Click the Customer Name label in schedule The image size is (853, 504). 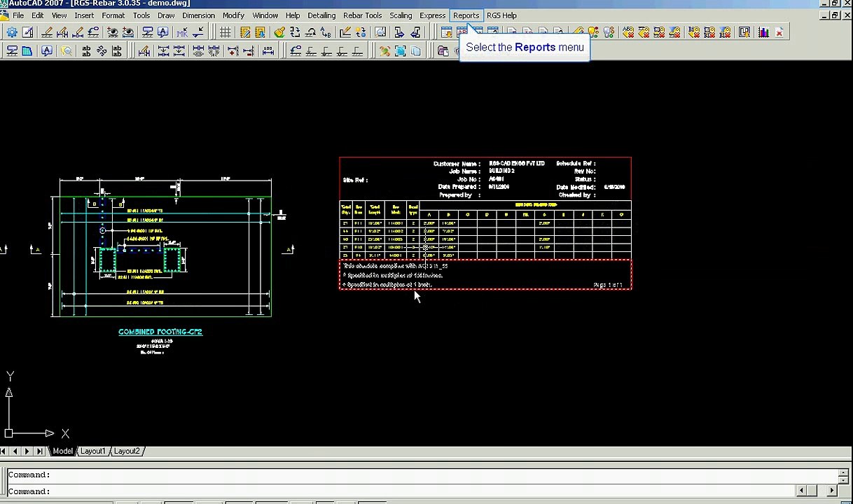457,164
